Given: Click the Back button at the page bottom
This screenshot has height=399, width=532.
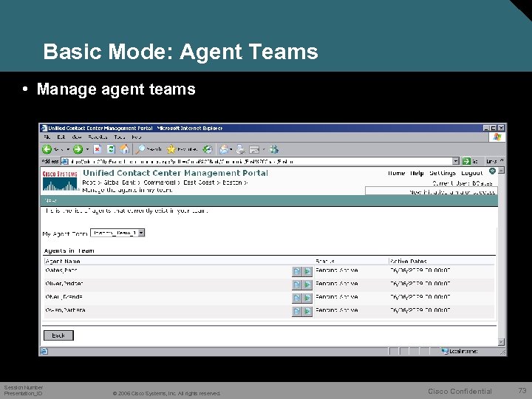Looking at the screenshot, I should (x=58, y=335).
